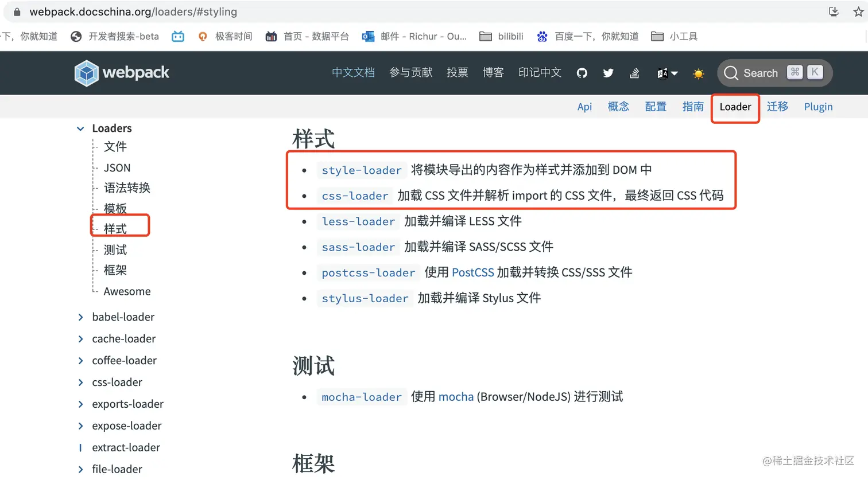Go to JSON in the sidebar
This screenshot has height=480, width=868.
[117, 168]
